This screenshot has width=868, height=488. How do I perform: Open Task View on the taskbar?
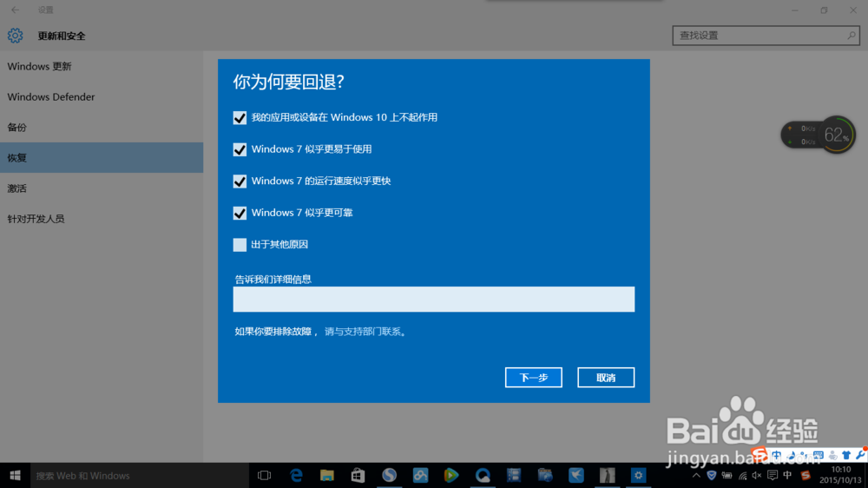coord(265,476)
